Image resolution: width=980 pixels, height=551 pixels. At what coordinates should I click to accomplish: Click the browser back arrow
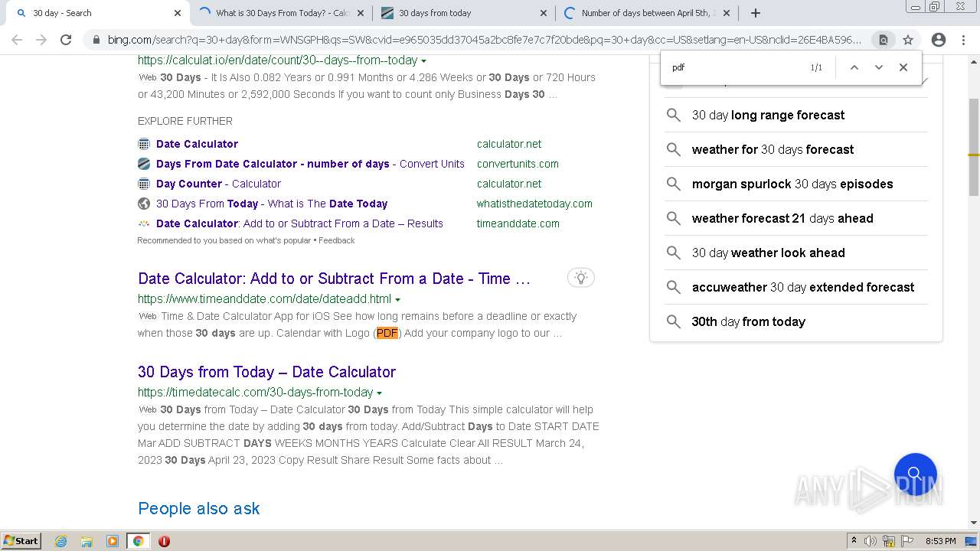pyautogui.click(x=17, y=40)
